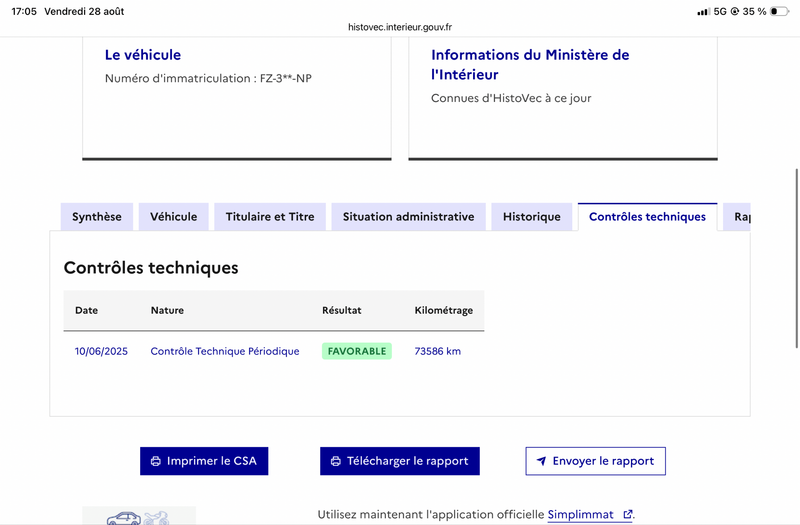800x525 pixels.
Task: Click the histovec.interieur.gouv.fr address bar
Action: tap(400, 27)
